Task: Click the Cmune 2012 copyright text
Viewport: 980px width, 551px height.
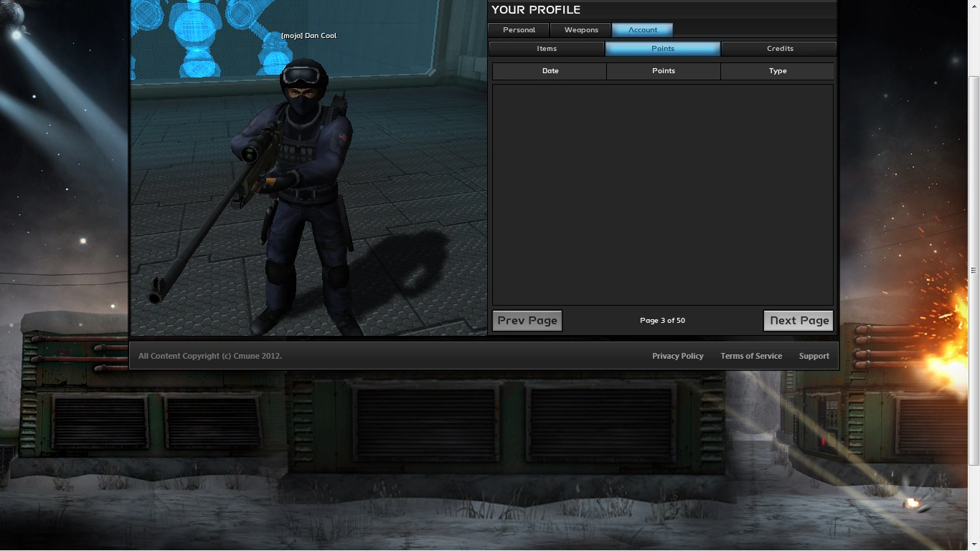Action: pos(210,356)
